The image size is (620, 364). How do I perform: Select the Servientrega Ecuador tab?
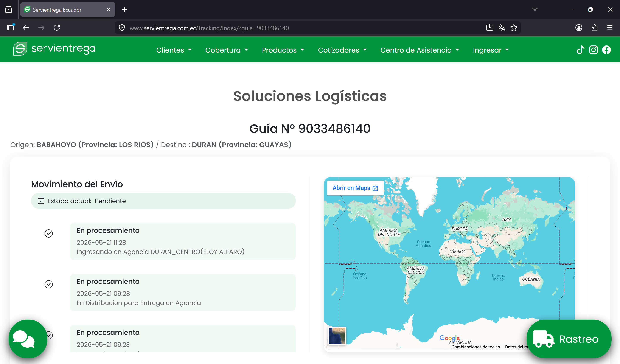[x=68, y=10]
